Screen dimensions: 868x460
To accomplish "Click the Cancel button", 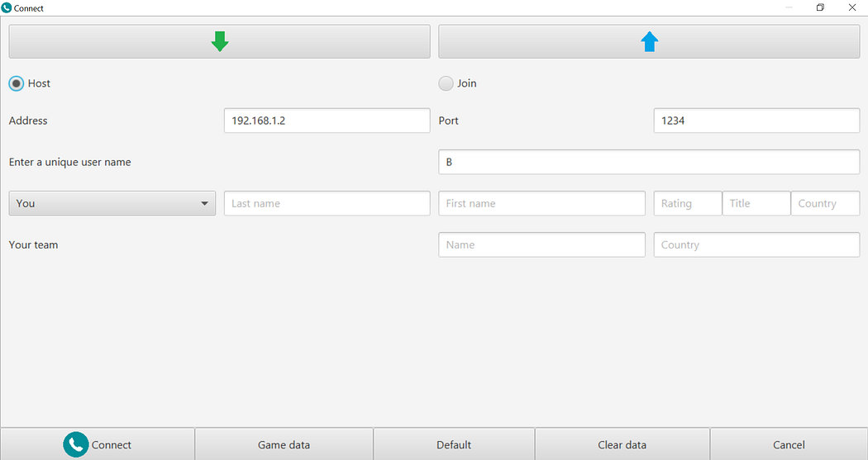I will [x=789, y=444].
